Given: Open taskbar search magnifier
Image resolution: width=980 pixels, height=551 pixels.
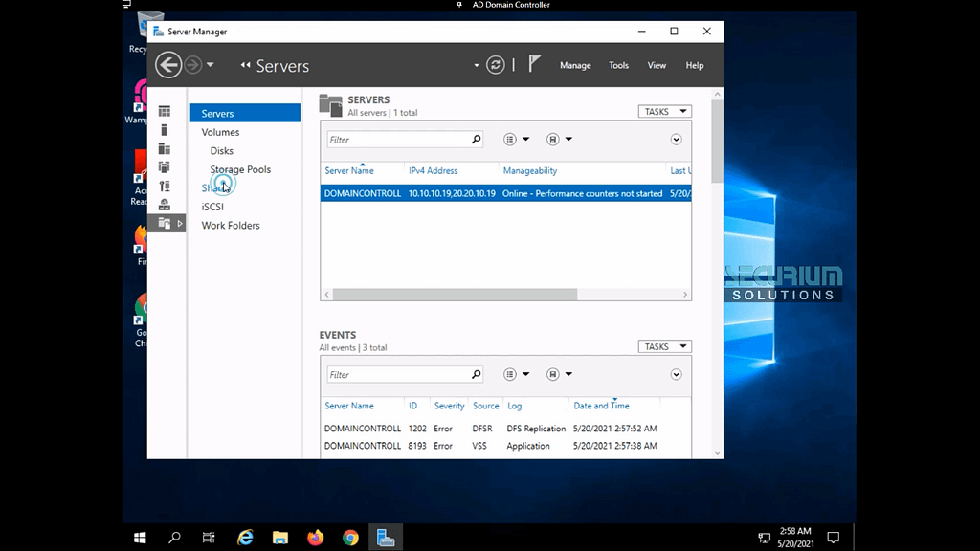Looking at the screenshot, I should click(x=174, y=538).
